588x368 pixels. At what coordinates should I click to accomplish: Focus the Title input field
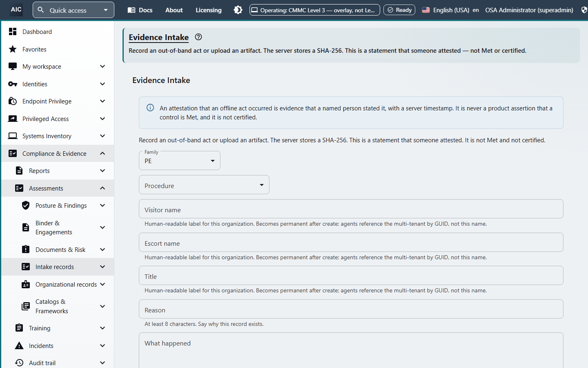click(351, 276)
